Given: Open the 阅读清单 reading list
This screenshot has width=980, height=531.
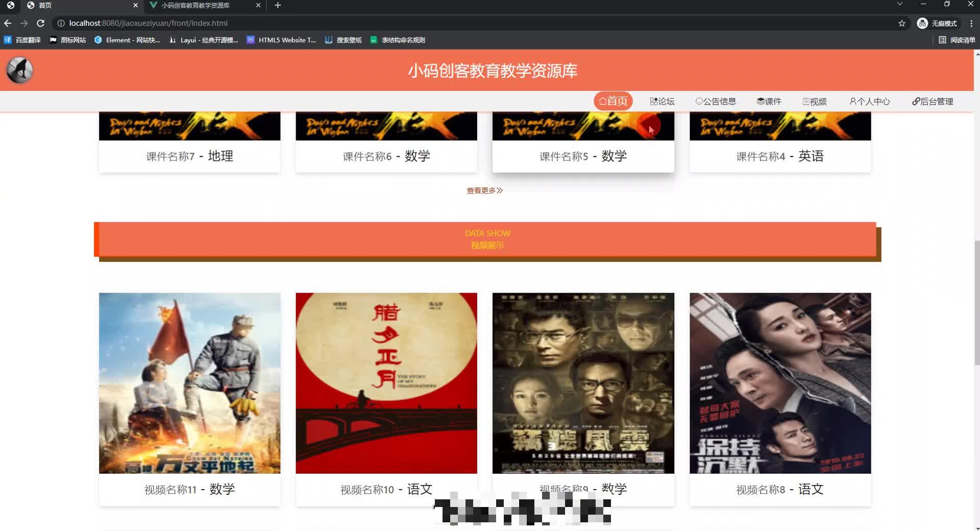Looking at the screenshot, I should pos(957,40).
